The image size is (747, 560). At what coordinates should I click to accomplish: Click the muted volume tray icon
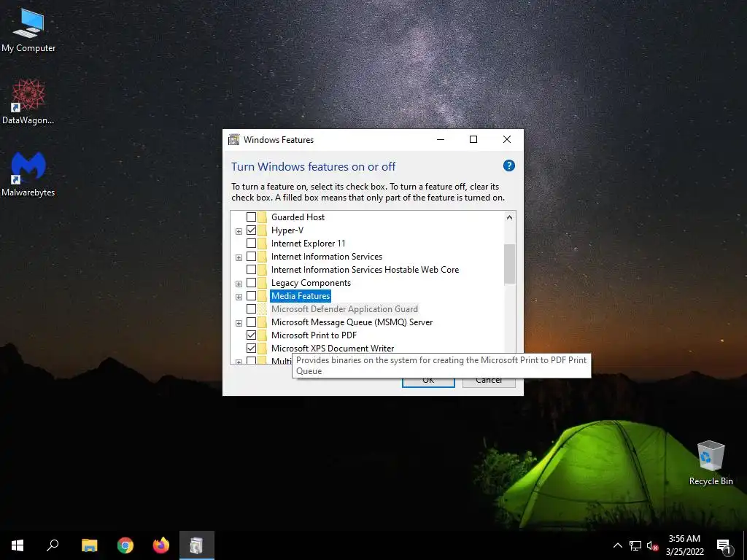652,545
